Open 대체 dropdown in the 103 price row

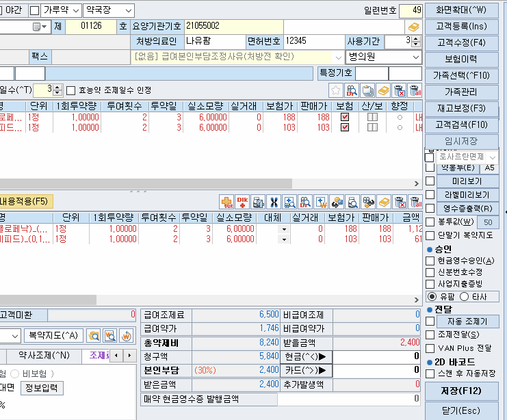point(284,239)
